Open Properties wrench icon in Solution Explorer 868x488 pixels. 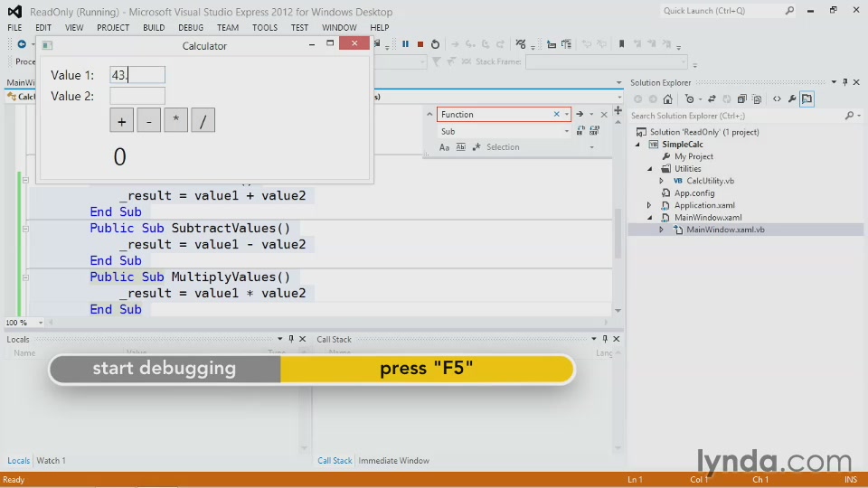coord(792,99)
